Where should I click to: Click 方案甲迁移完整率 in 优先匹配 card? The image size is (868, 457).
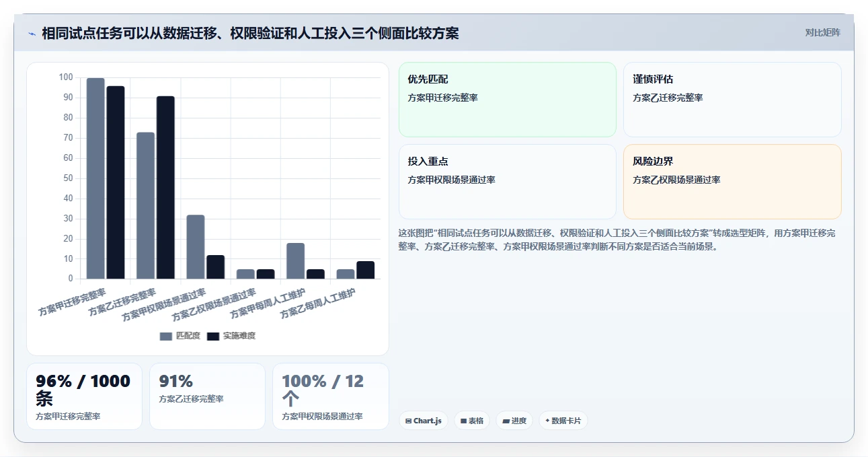coord(442,98)
